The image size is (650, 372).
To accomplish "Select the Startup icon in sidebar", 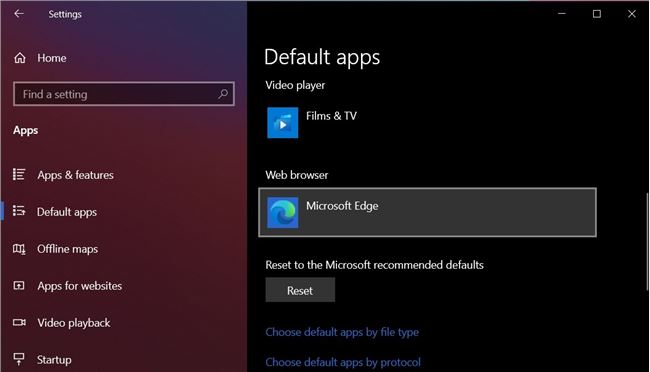I will [x=19, y=359].
